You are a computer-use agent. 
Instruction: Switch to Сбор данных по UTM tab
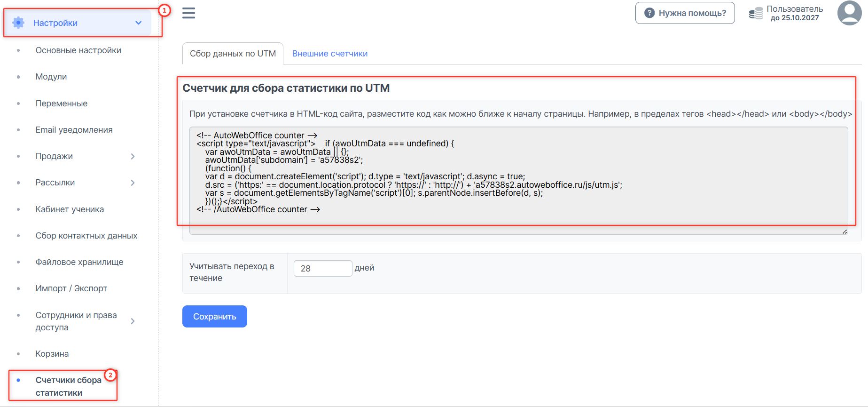click(233, 54)
